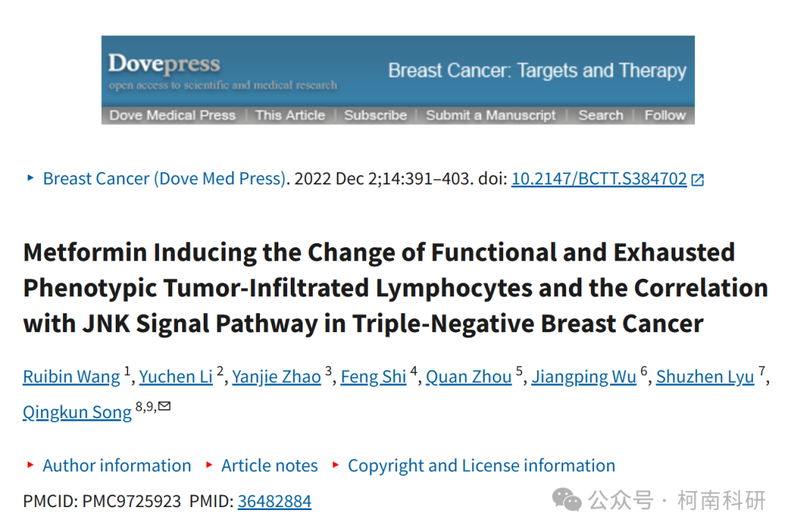Open the Dove Medical Press menu item
The height and width of the screenshot is (532, 791).
click(173, 116)
